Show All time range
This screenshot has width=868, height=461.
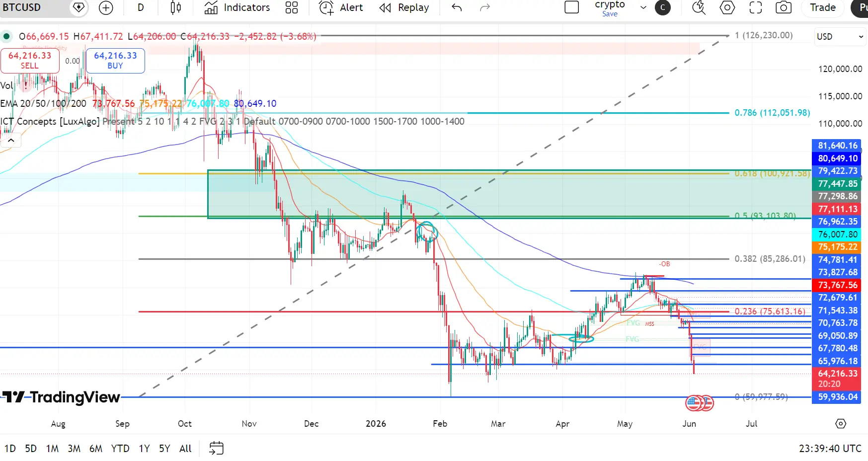185,449
